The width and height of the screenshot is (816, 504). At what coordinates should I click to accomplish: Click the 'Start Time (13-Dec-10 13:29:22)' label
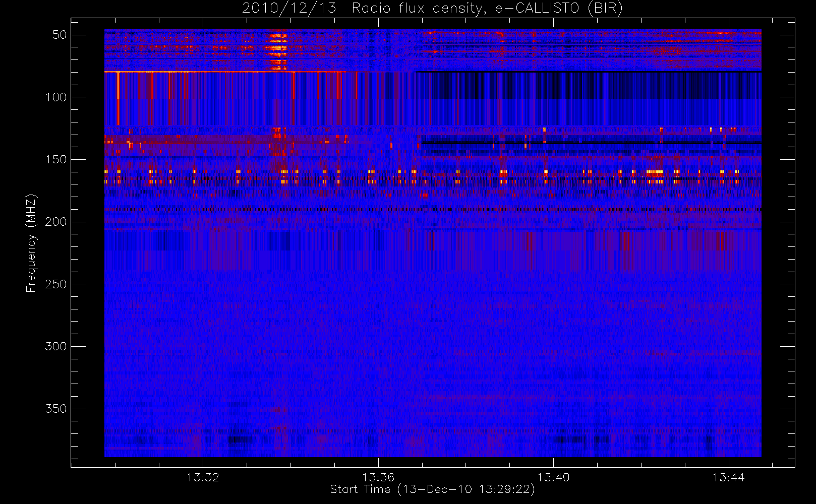[432, 489]
